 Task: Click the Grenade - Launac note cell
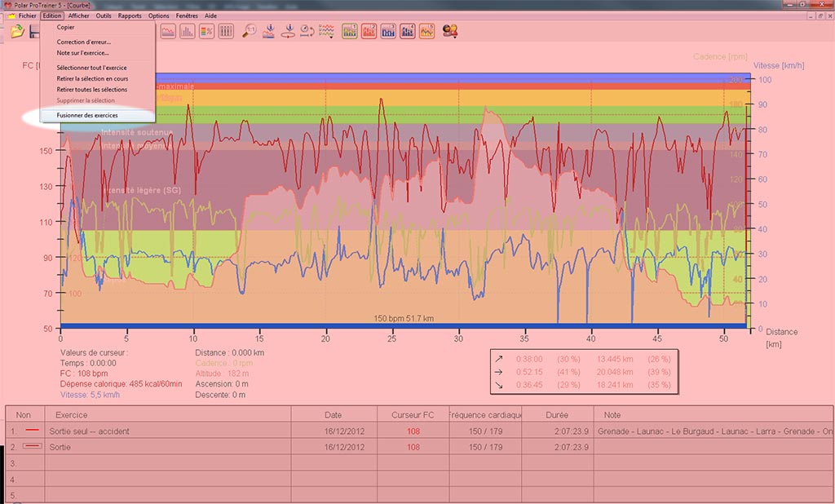point(714,431)
